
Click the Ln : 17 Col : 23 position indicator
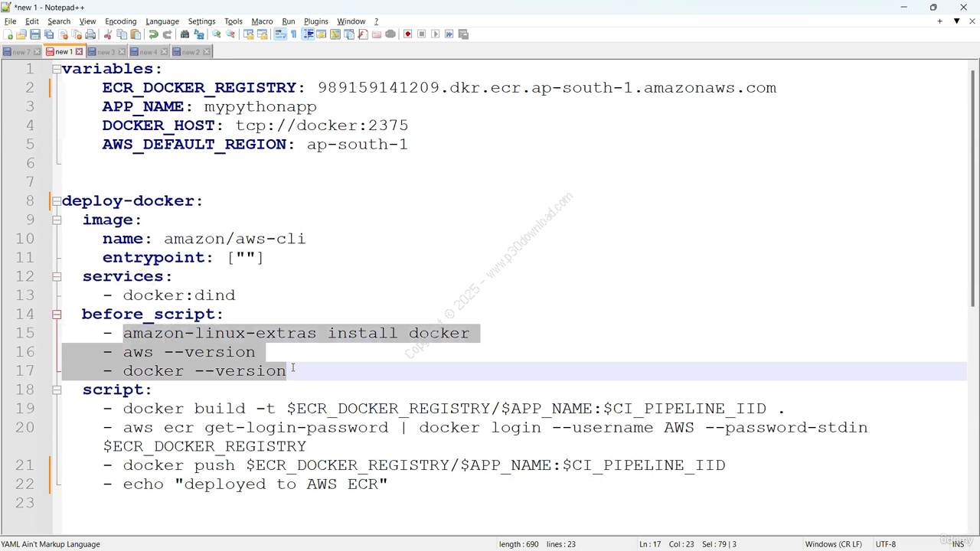pyautogui.click(x=666, y=544)
